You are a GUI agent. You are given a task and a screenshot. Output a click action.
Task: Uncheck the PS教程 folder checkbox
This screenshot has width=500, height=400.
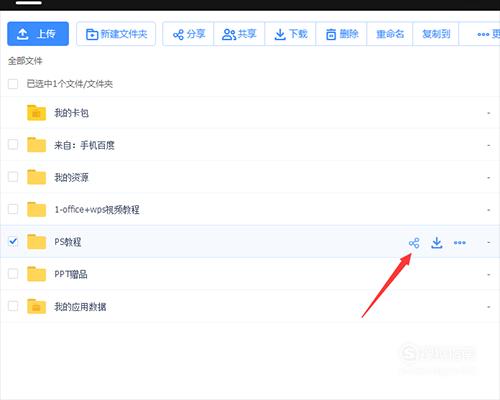point(13,241)
